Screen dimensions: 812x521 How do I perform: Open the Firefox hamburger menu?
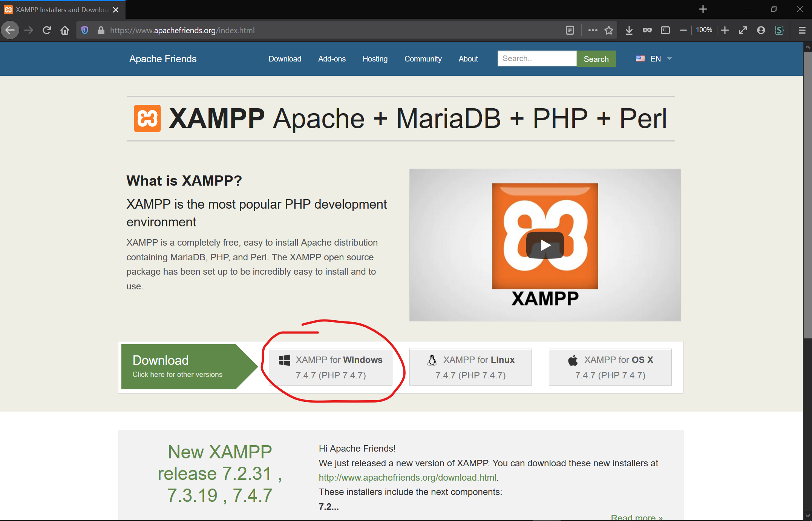tap(802, 30)
